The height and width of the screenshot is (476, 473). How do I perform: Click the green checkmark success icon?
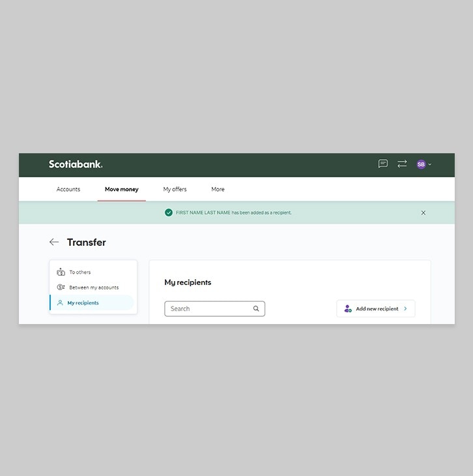click(169, 213)
